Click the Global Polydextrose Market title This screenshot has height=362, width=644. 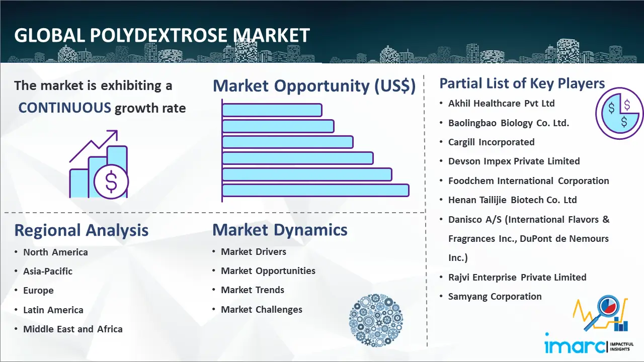click(x=162, y=35)
